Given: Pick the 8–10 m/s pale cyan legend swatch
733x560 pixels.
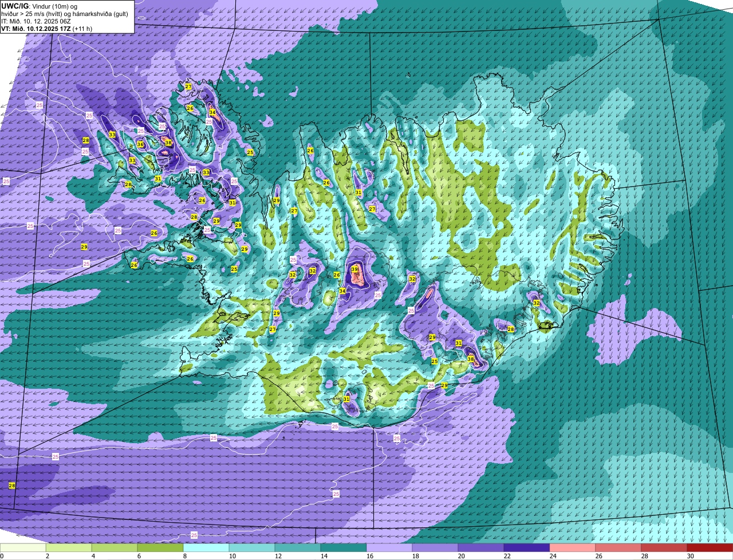Looking at the screenshot, I should [x=206, y=548].
